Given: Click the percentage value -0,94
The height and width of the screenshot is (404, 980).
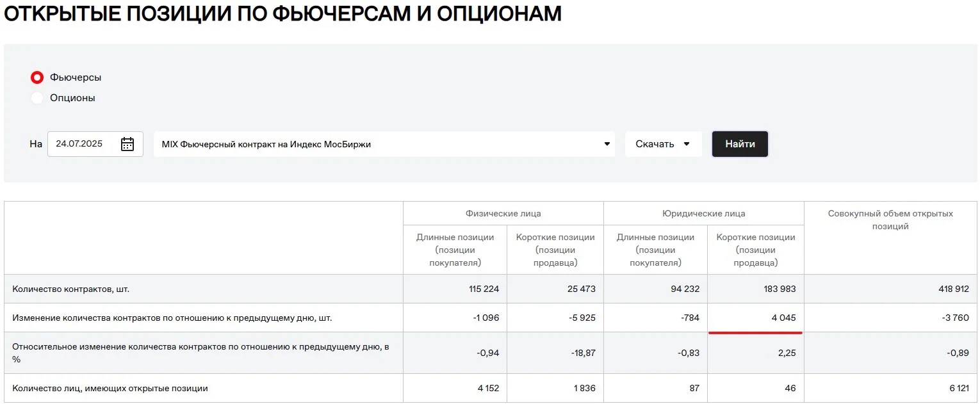Looking at the screenshot, I should pos(488,353).
